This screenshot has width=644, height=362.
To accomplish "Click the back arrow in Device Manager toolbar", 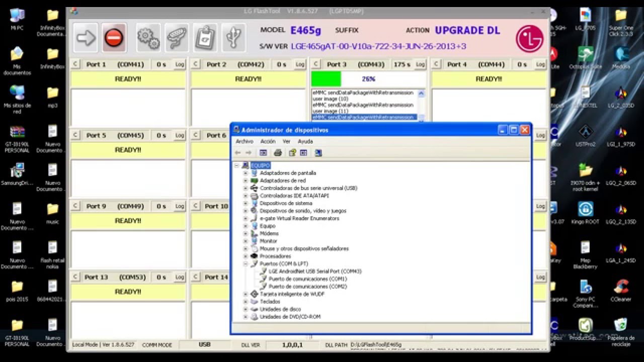I will [238, 153].
